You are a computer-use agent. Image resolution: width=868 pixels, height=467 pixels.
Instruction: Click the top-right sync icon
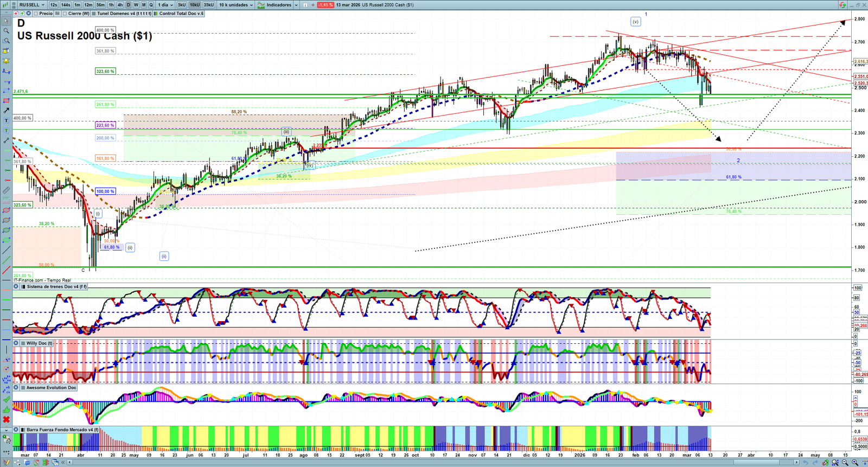click(843, 5)
